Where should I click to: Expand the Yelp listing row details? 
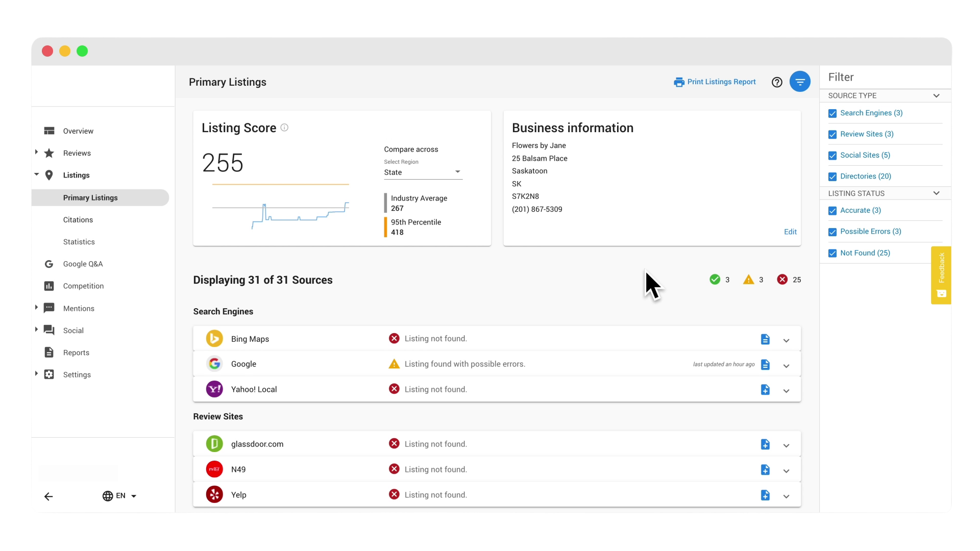[786, 494]
